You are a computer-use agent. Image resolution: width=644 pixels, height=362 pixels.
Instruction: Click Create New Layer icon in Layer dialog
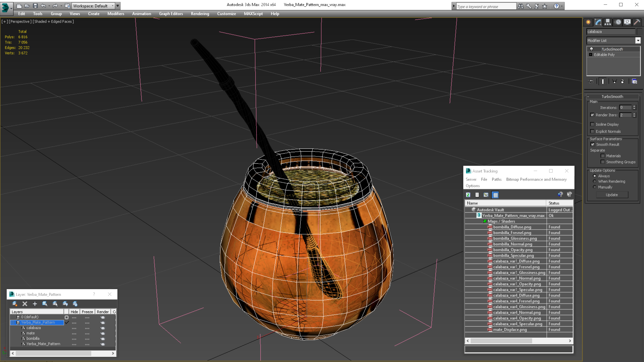tap(15, 304)
